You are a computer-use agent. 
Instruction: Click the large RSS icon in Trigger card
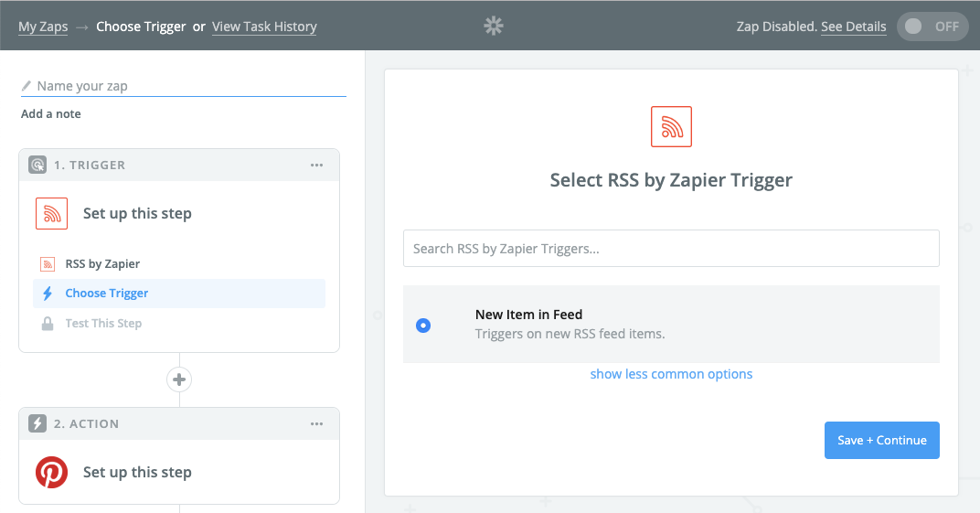pyautogui.click(x=52, y=214)
